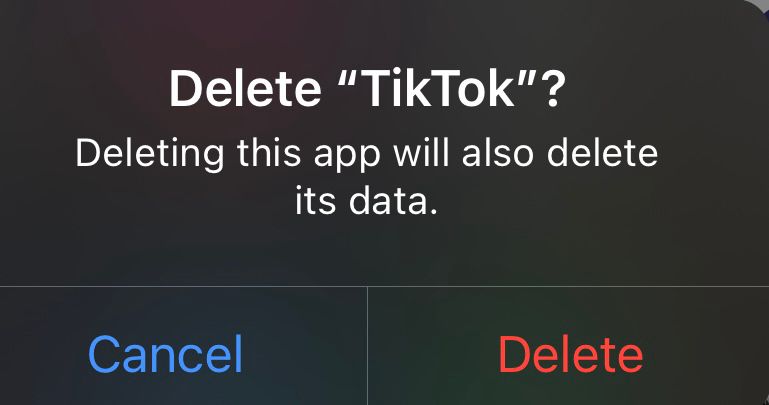Click the 'Delete "TikTok"?' title text

(x=367, y=89)
